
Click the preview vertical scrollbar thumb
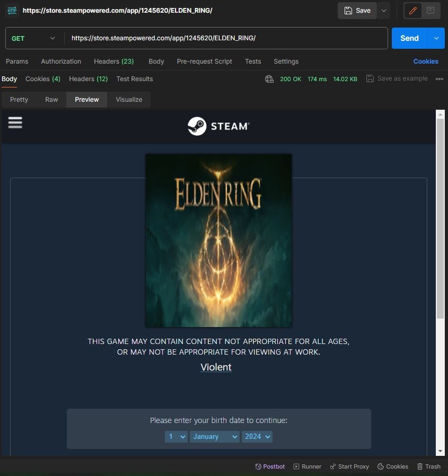[x=440, y=218]
